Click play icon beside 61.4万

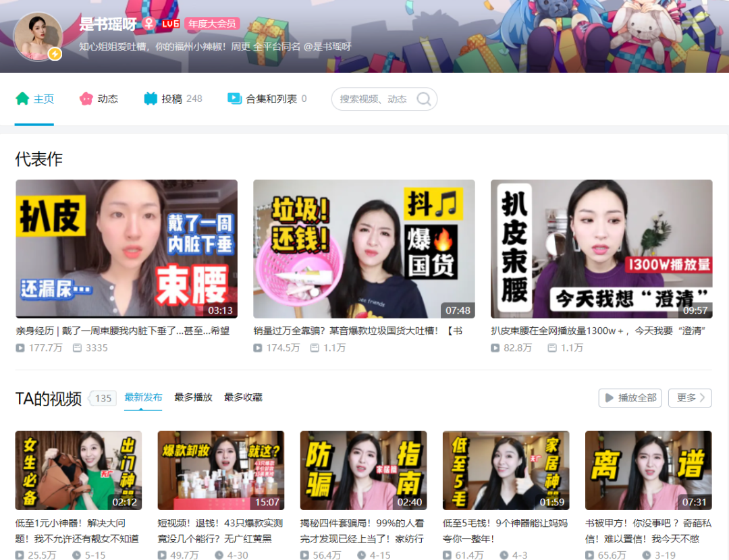447,555
